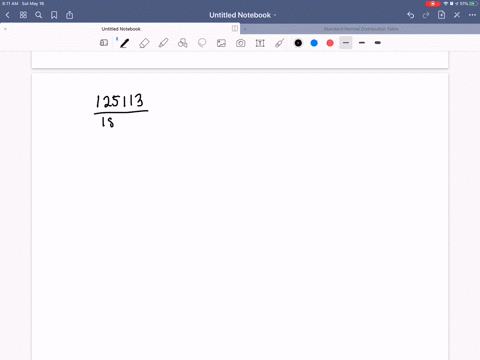Open the three-dot more options menu

tap(472, 15)
